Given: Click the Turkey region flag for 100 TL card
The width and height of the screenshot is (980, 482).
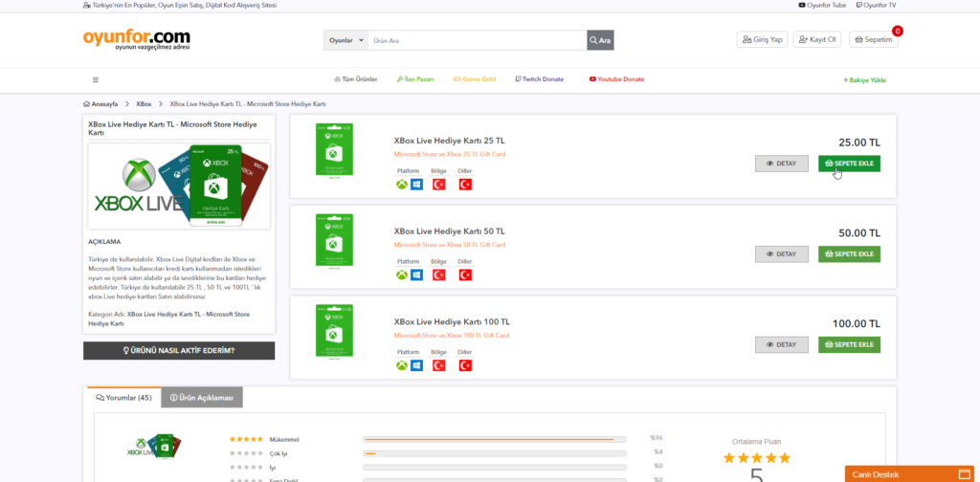Looking at the screenshot, I should point(439,365).
